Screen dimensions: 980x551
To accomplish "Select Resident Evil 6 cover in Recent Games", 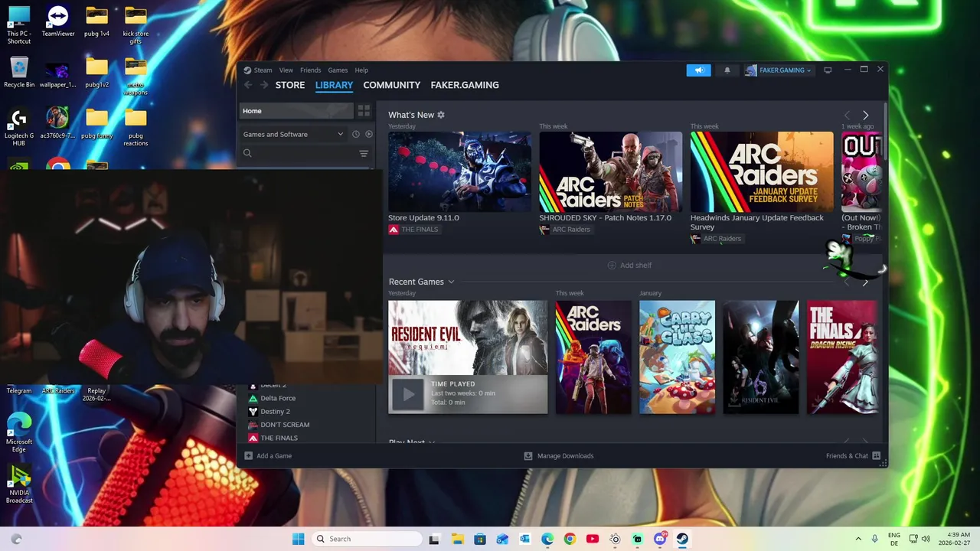I will (761, 357).
